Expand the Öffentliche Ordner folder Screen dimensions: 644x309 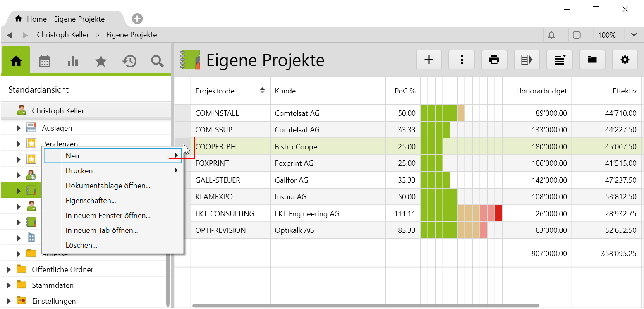click(9, 270)
